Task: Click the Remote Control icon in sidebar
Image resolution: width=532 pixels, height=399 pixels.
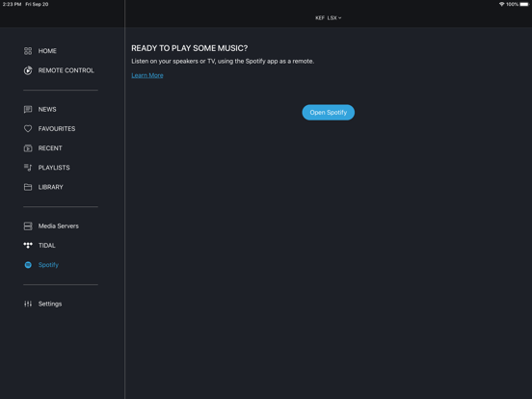Action: click(28, 70)
